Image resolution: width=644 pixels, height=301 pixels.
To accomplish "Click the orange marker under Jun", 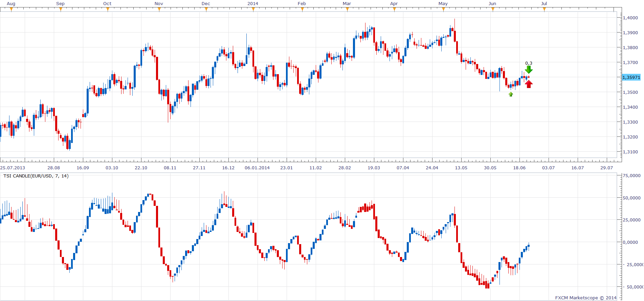I will click(493, 9).
